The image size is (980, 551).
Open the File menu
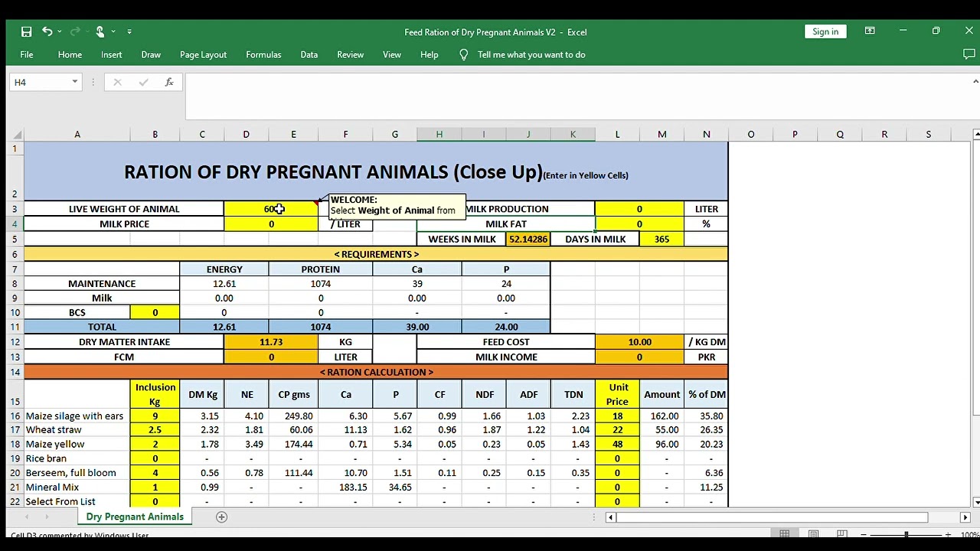27,54
